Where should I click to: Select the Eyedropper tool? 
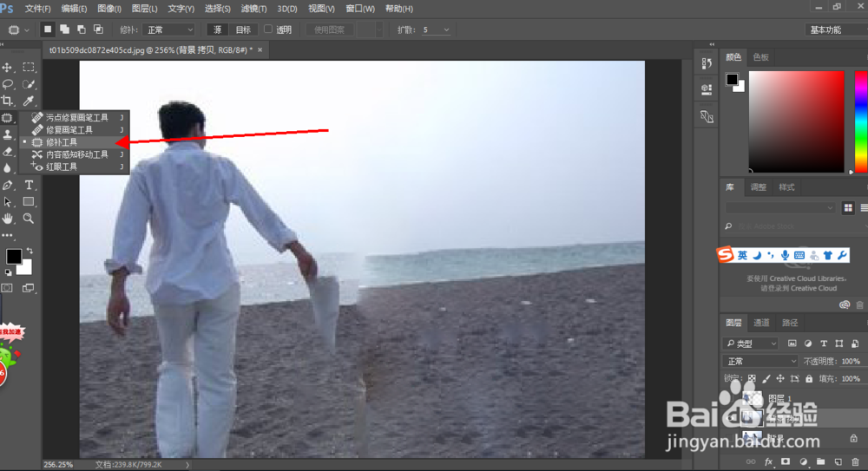29,101
